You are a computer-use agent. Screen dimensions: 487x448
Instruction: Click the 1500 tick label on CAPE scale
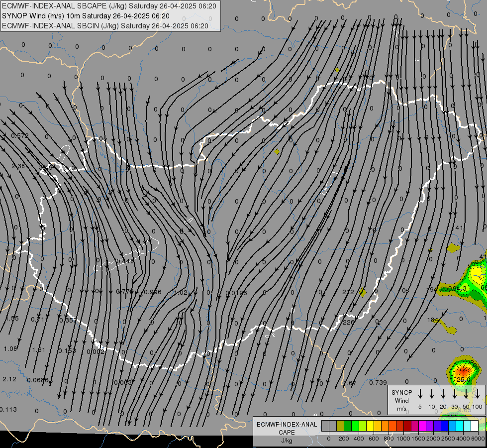pos(418,439)
